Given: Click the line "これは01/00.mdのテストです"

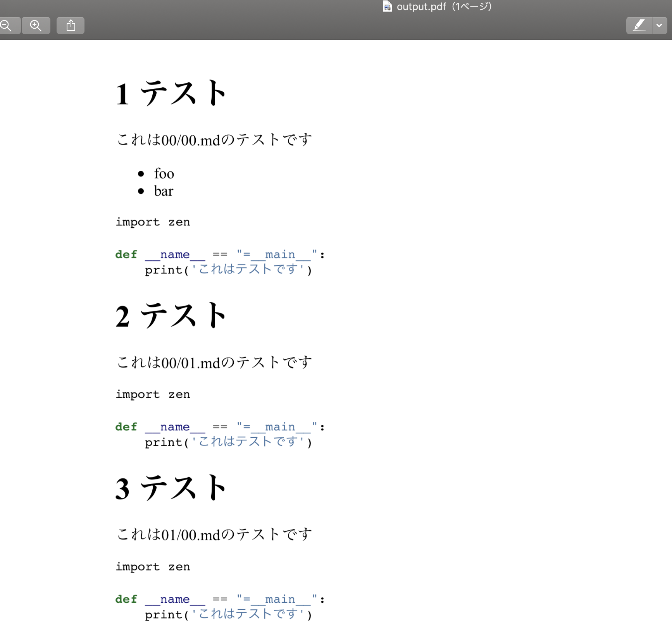Looking at the screenshot, I should [214, 535].
